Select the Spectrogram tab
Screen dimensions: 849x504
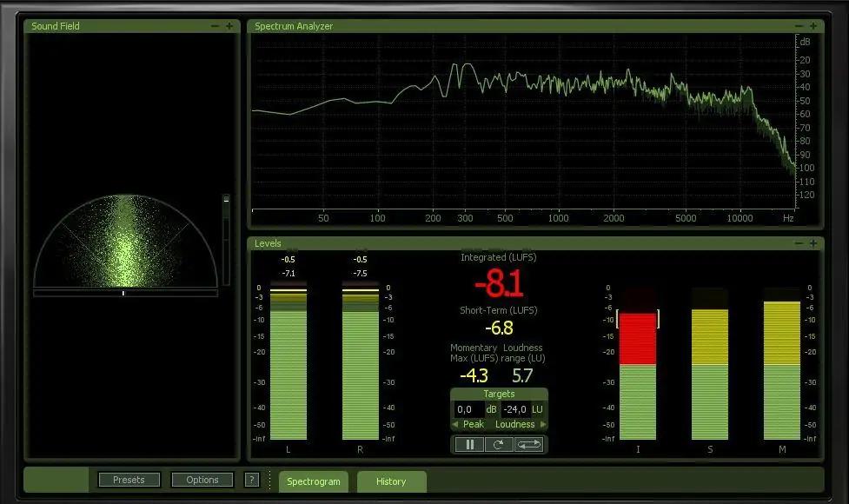click(x=314, y=481)
